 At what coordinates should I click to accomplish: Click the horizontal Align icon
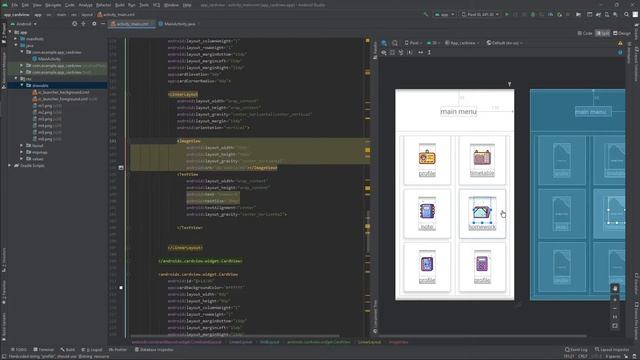click(420, 52)
